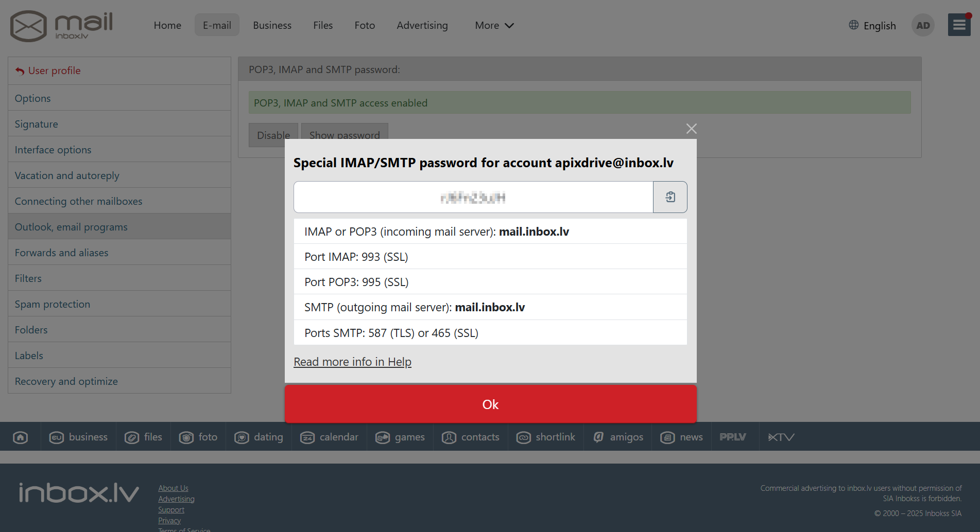Close the password dialog with X

pos(691,129)
